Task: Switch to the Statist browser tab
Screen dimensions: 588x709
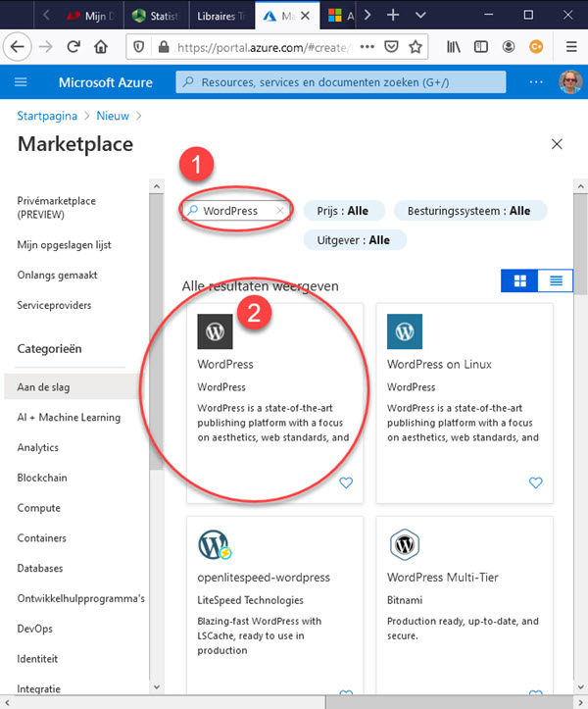Action: 156,16
